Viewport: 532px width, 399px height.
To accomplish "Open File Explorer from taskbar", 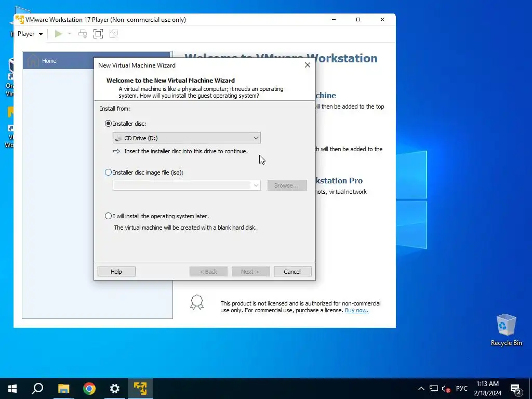I will pyautogui.click(x=63, y=389).
